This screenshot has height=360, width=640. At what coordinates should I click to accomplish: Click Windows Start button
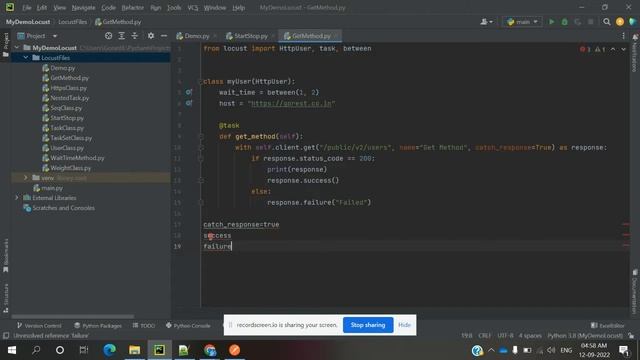12,350
